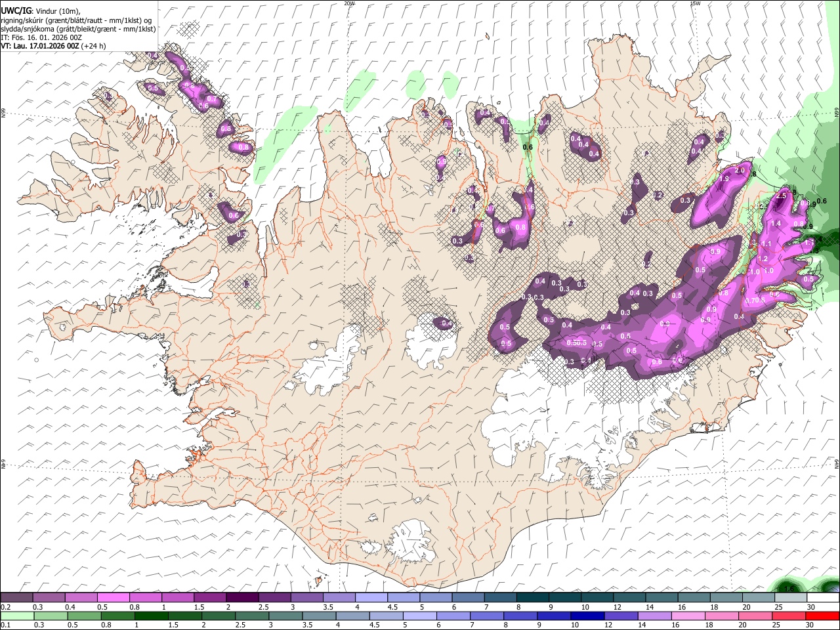840x630 pixels.
Task: Pick the 0.5 green swatch in the lower legend row
Action: (x=84, y=616)
